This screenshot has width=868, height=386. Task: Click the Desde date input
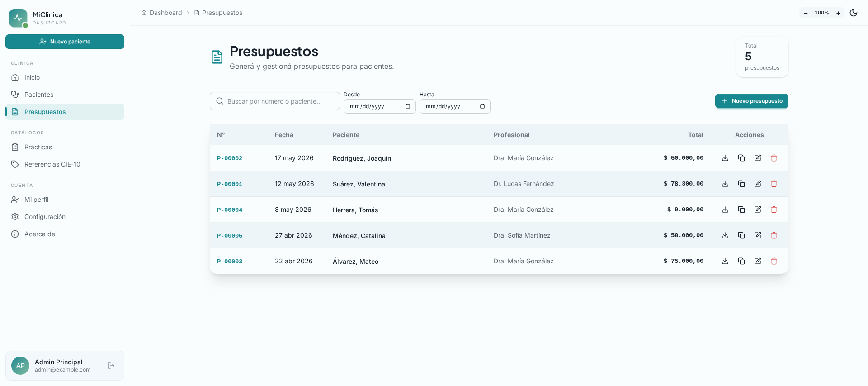(x=380, y=106)
